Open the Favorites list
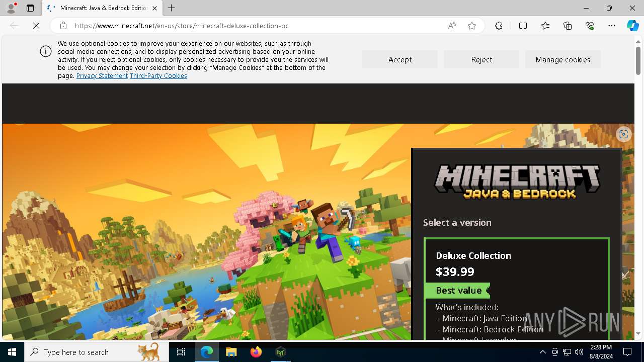644x362 pixels. 545,26
